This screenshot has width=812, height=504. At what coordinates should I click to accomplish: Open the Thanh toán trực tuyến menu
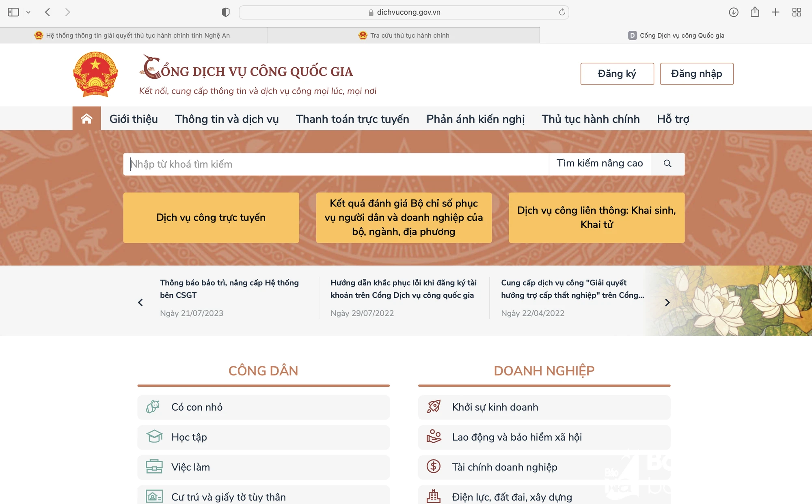point(352,118)
